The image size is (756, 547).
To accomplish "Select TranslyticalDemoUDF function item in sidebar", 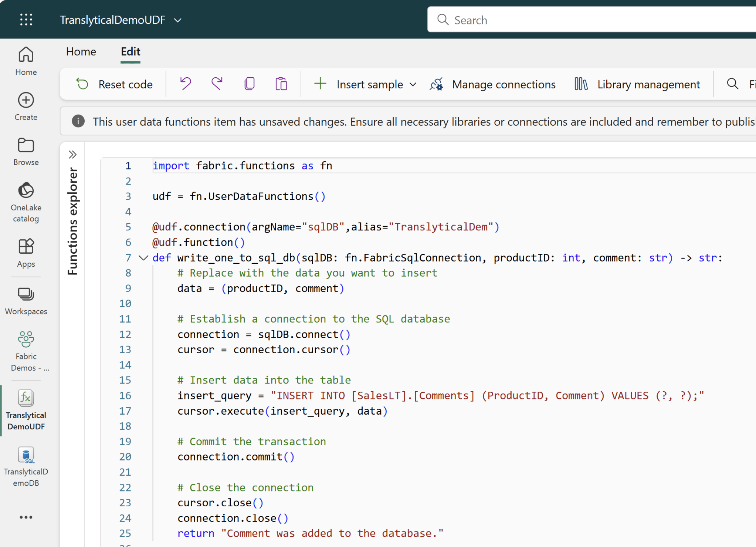I will pyautogui.click(x=26, y=410).
